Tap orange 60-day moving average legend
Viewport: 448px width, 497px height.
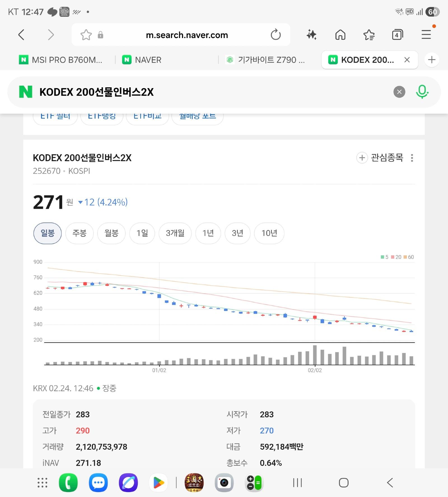pyautogui.click(x=409, y=257)
